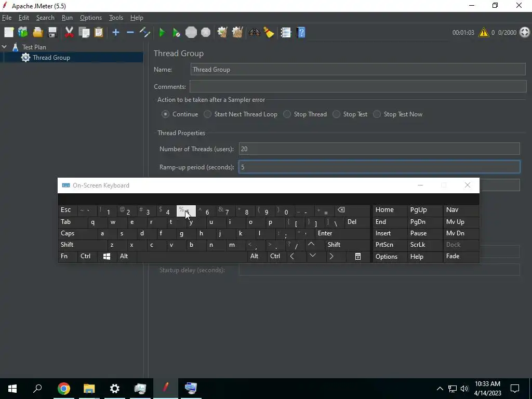Show hidden tray icons chevron
This screenshot has height=399, width=532.
pos(440,389)
